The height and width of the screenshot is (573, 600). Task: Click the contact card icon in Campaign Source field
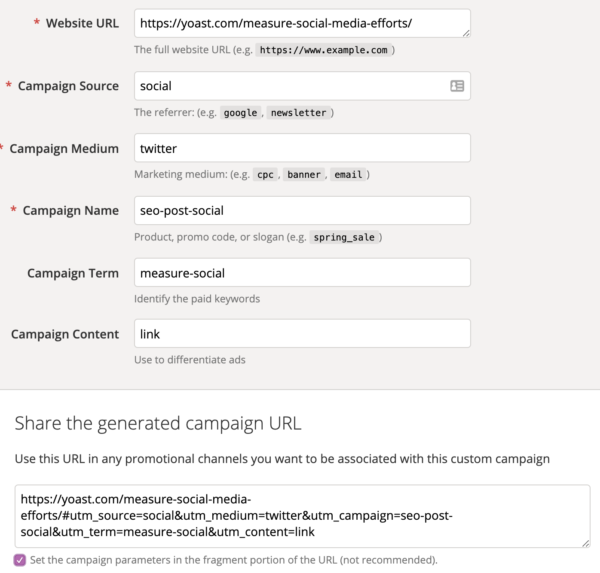tap(457, 86)
